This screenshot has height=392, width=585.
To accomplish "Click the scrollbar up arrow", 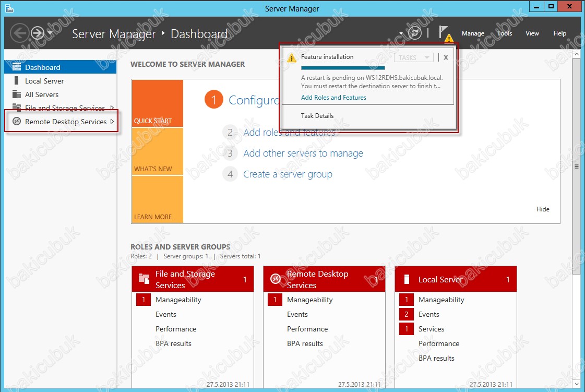I will (x=577, y=54).
